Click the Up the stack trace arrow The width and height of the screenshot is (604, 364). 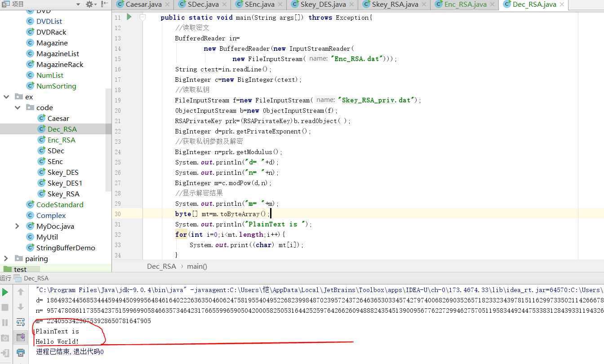coord(21,292)
